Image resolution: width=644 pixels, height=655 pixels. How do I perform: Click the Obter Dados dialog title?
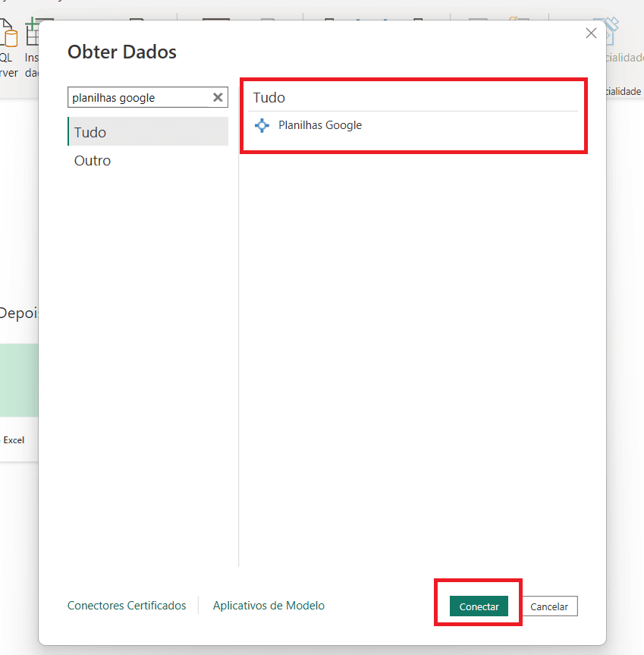(122, 52)
